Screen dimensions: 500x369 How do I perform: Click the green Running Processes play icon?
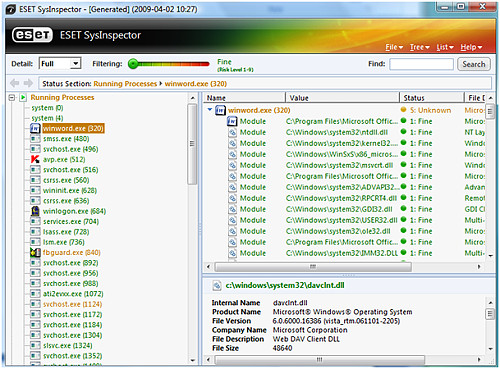pos(23,98)
